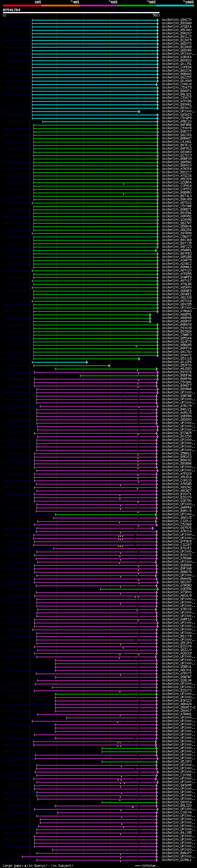Choose alignment row UniRef100_A7NTP4

(x=177, y=169)
